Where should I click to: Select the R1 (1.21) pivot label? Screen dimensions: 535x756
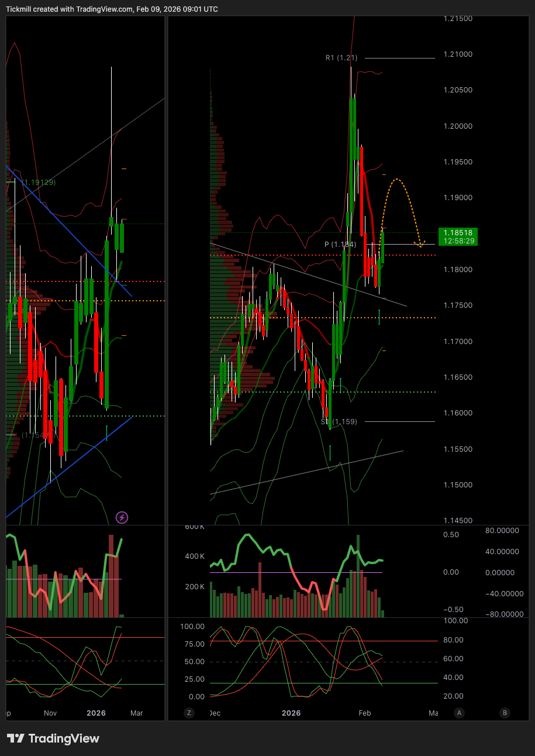tap(341, 58)
